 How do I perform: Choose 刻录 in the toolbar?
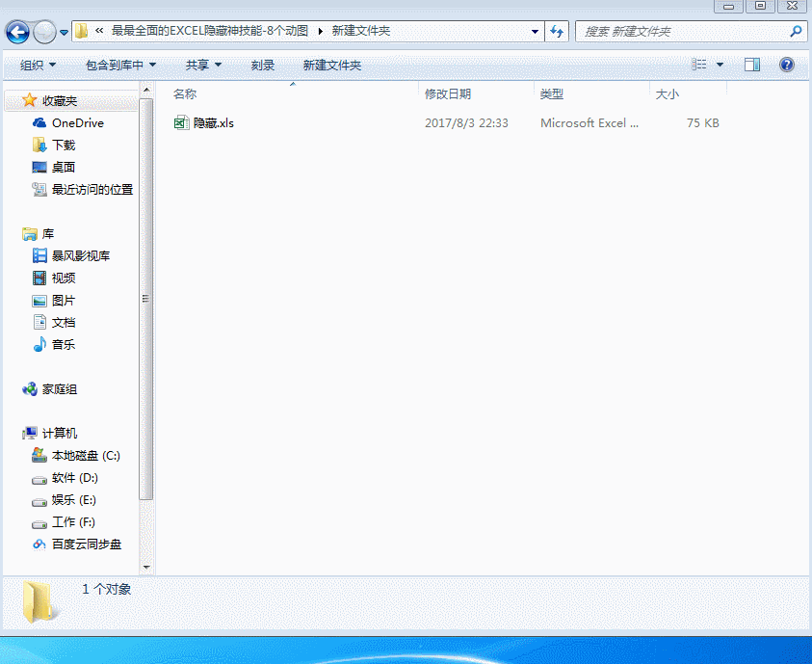263,66
